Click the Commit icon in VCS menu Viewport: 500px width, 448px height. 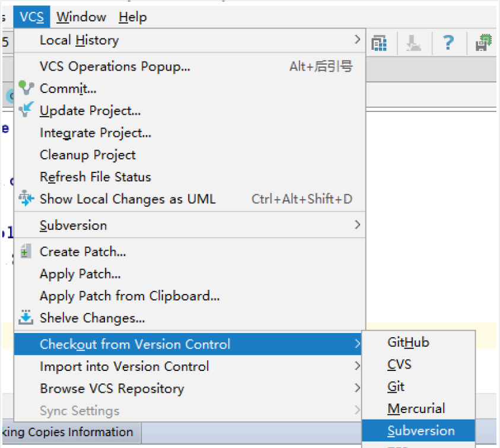tap(27, 88)
